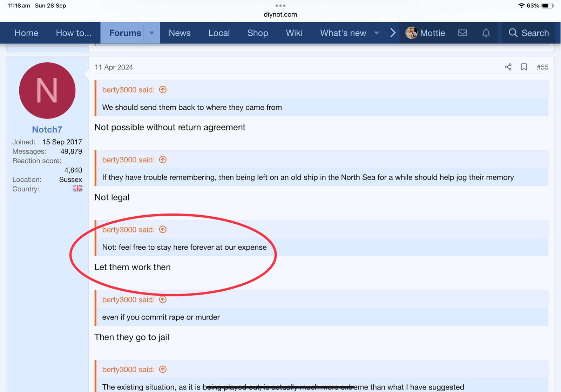
Task: Click Notch7's red N avatar
Action: click(x=47, y=90)
